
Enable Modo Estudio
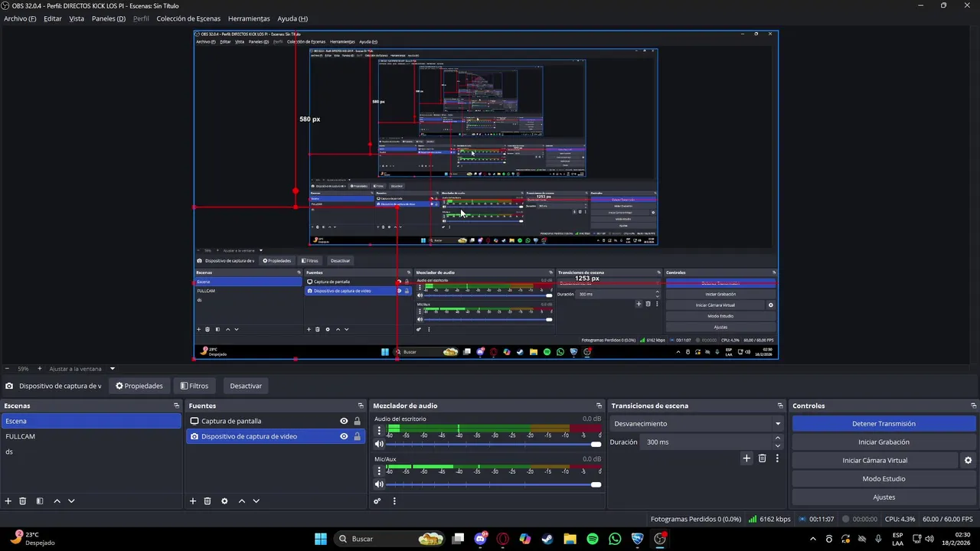point(884,479)
